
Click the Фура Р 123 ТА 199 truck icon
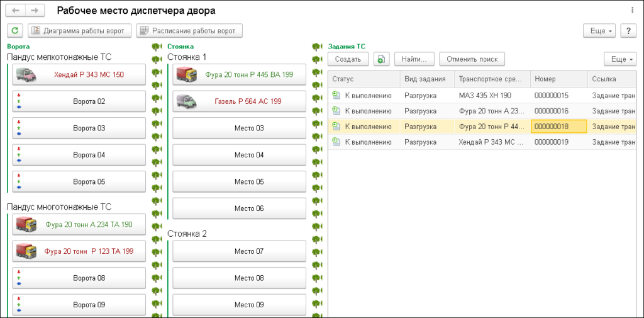tap(26, 251)
